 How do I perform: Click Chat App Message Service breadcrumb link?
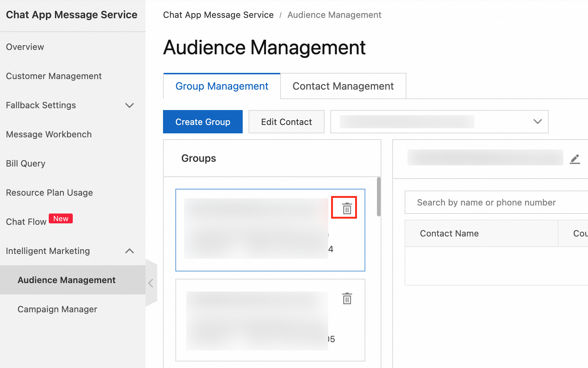point(218,15)
